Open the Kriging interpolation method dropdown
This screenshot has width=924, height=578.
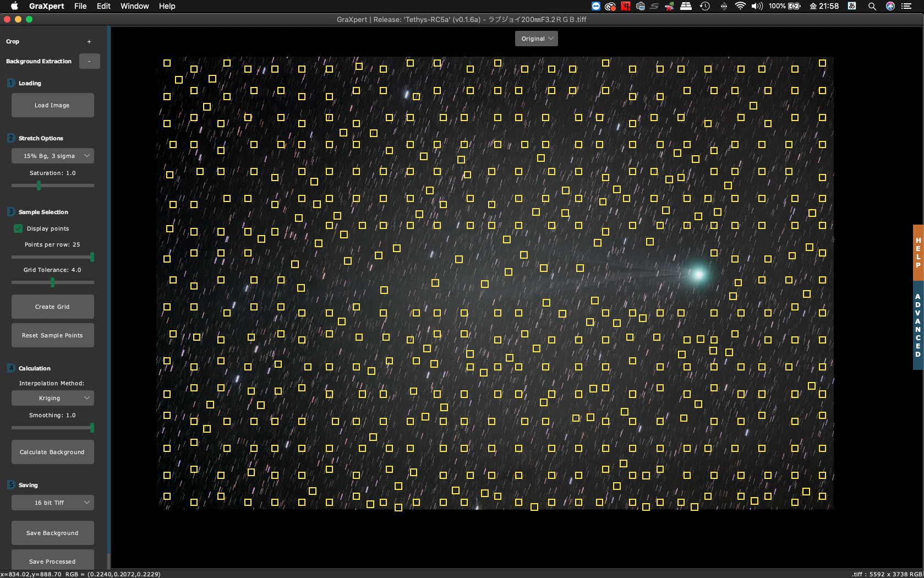(x=53, y=398)
